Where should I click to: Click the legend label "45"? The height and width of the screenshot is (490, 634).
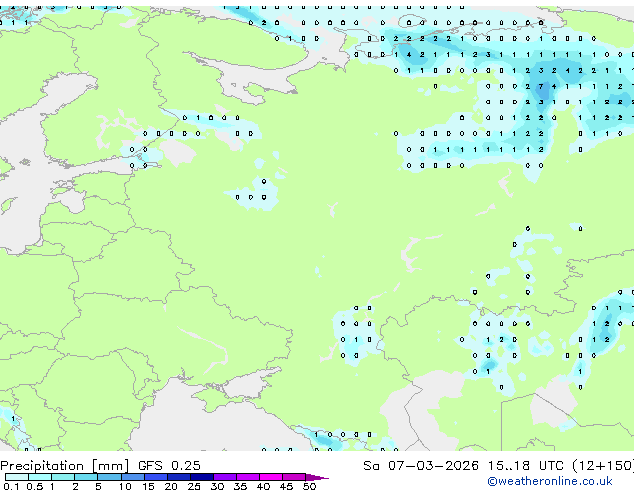(x=286, y=486)
